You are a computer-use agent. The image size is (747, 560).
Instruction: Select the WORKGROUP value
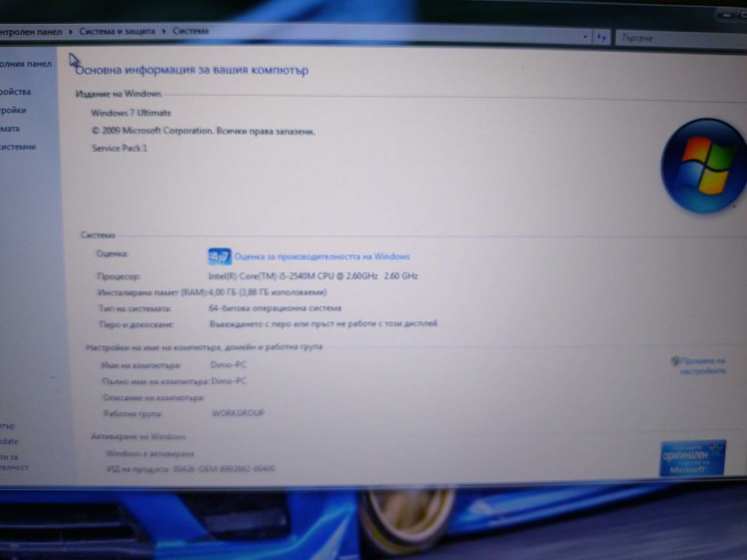click(x=238, y=413)
